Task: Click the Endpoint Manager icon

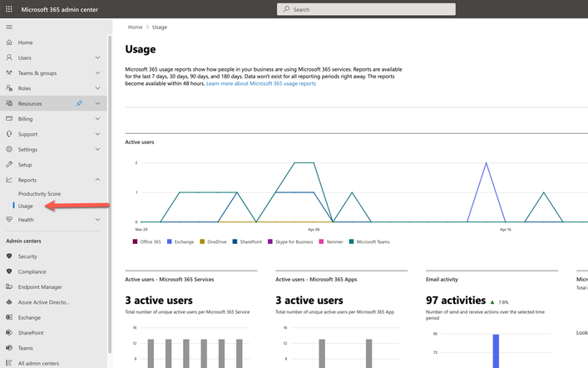Action: (x=9, y=287)
